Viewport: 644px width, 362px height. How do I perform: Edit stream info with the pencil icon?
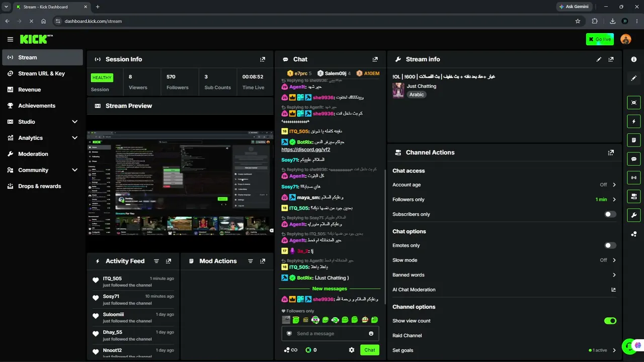[x=599, y=59]
